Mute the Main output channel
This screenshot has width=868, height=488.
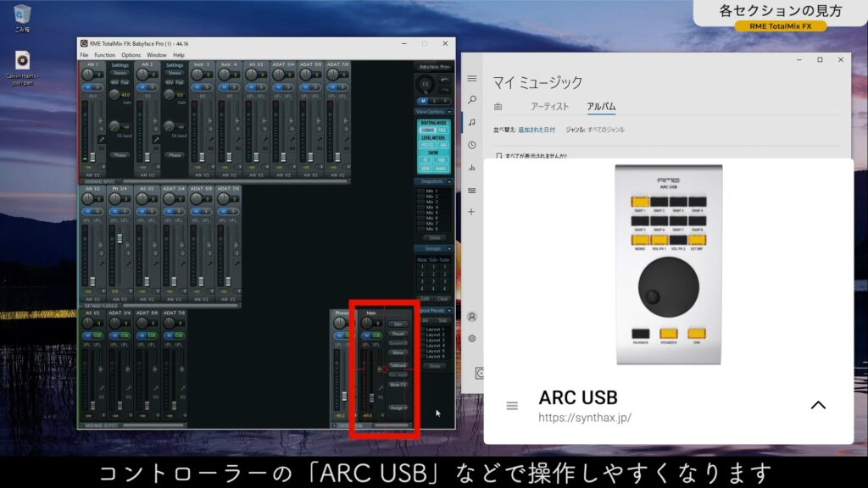click(x=366, y=335)
